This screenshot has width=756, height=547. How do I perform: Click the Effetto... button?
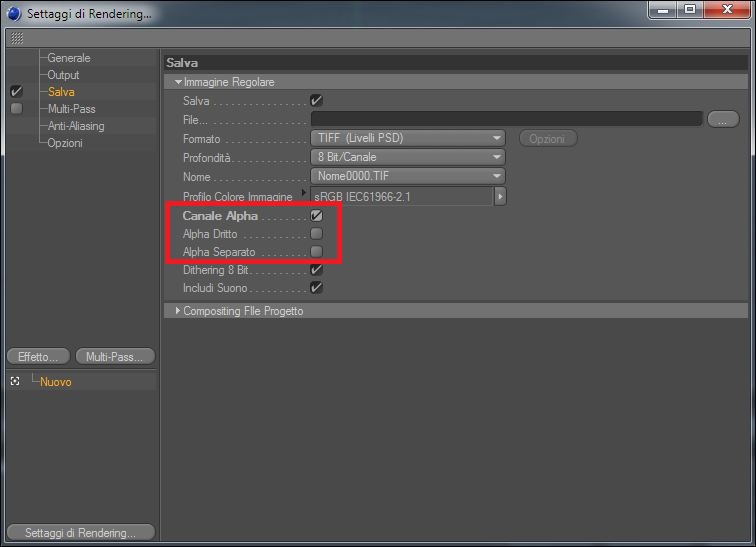coord(39,357)
